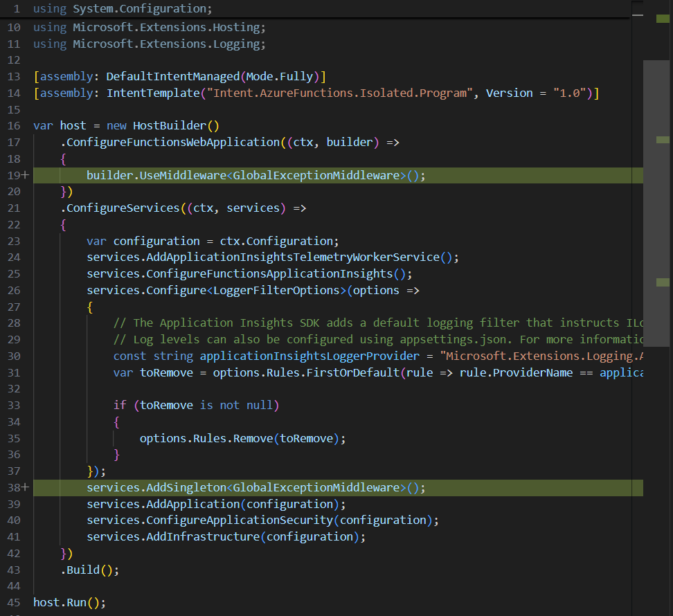
Task: Click the 'host.Run();' statement
Action: (69, 602)
